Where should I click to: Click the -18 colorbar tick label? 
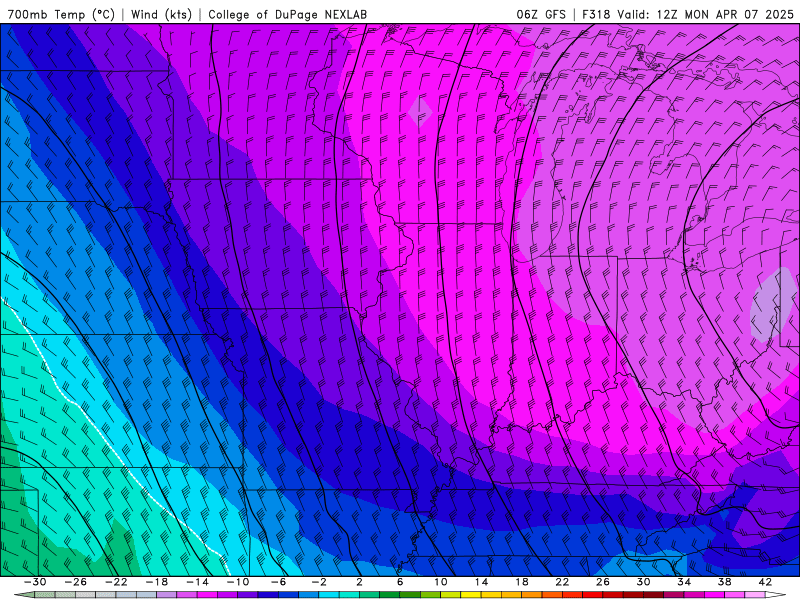coord(157,582)
